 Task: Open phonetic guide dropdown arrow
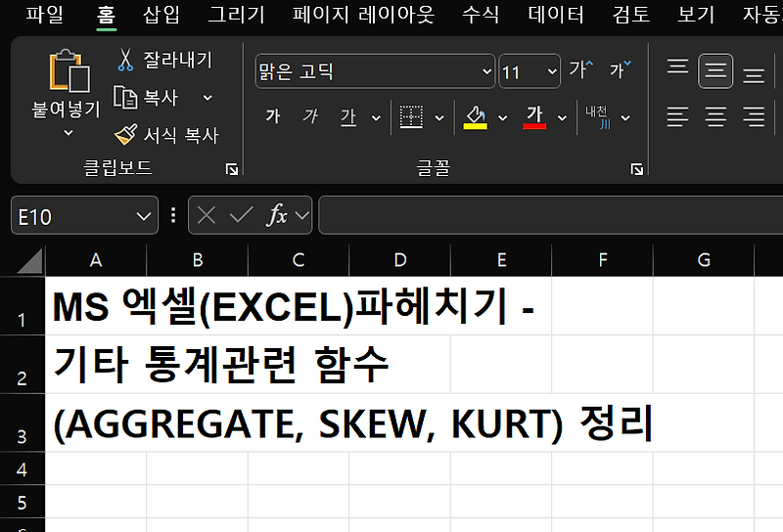[x=625, y=118]
